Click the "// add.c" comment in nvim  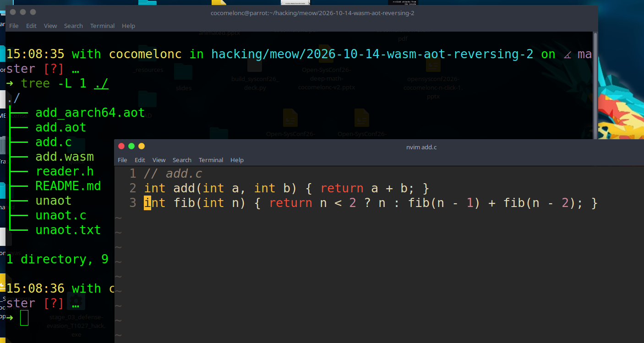(173, 174)
